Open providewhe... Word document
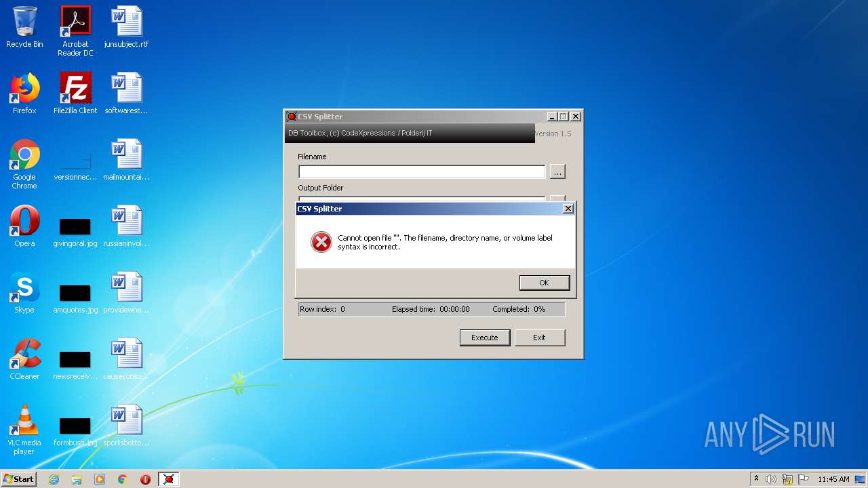This screenshot has height=488, width=868. click(126, 293)
